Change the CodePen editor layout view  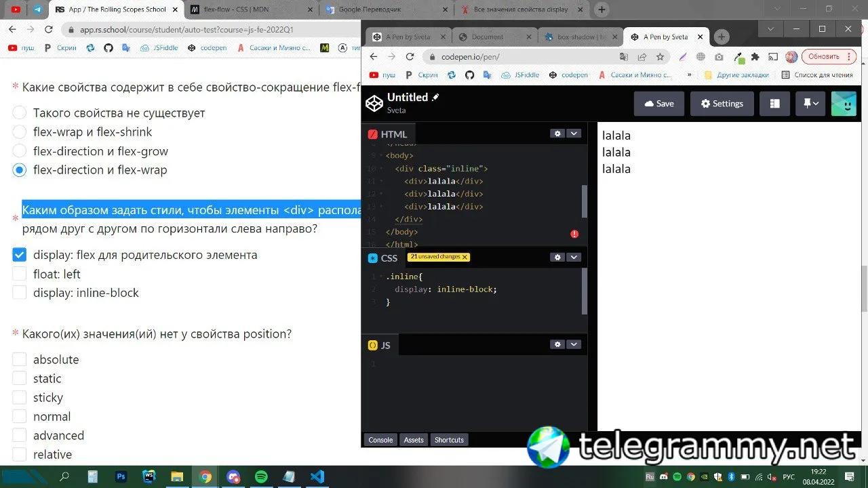point(774,104)
